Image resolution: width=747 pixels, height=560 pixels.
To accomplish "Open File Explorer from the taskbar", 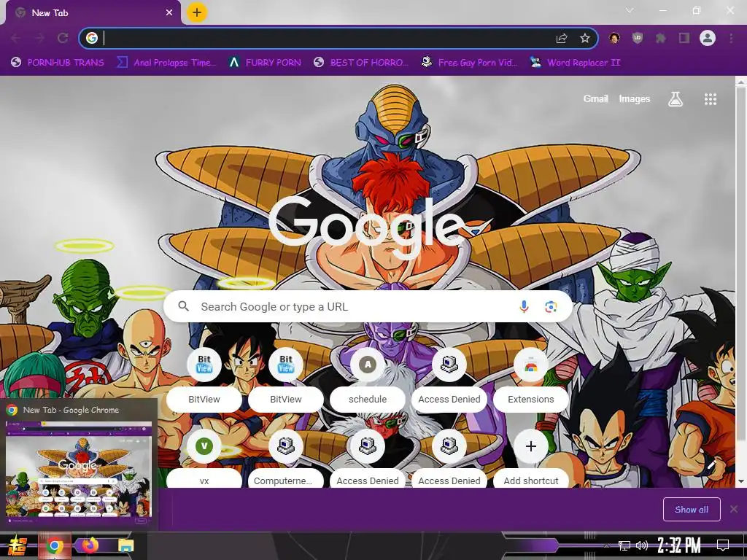I will click(125, 545).
